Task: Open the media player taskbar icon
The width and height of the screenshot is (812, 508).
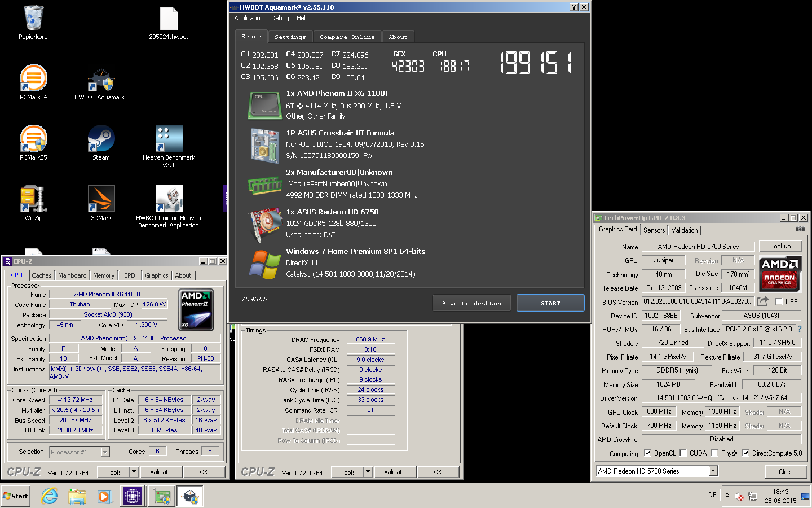Action: (x=104, y=496)
